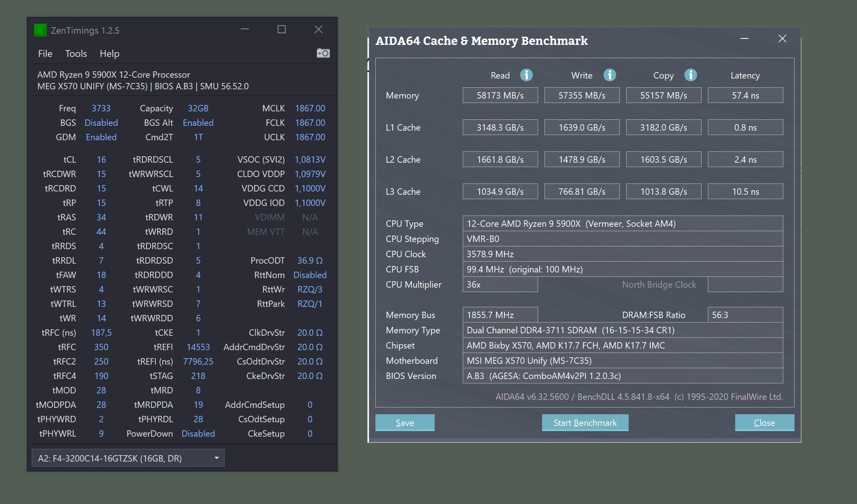Click the CPU Type field 12-Core AMD Ryzen
Viewport: 857px width, 504px height.
click(x=623, y=224)
